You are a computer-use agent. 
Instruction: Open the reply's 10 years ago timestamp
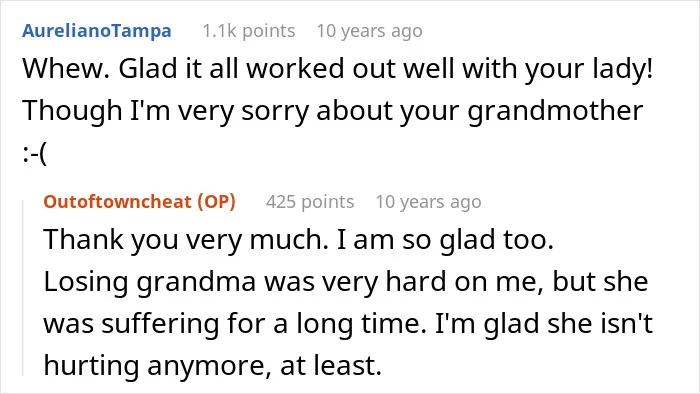[428, 202]
